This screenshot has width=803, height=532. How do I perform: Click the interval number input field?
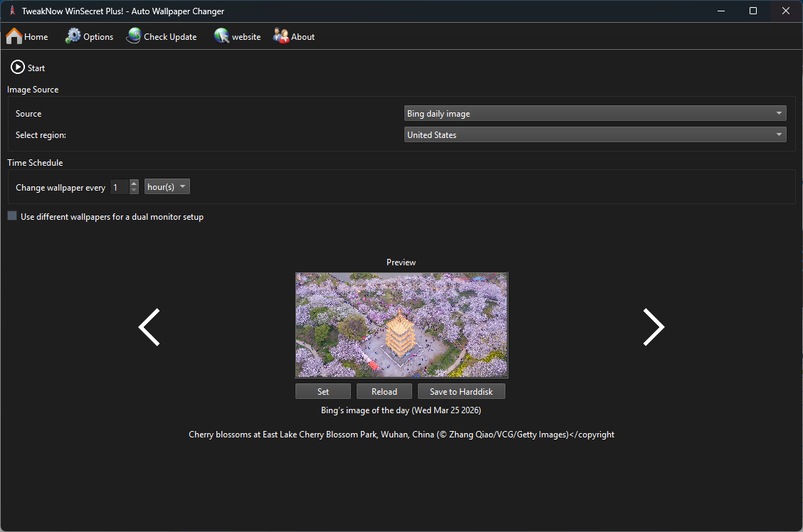click(x=119, y=187)
